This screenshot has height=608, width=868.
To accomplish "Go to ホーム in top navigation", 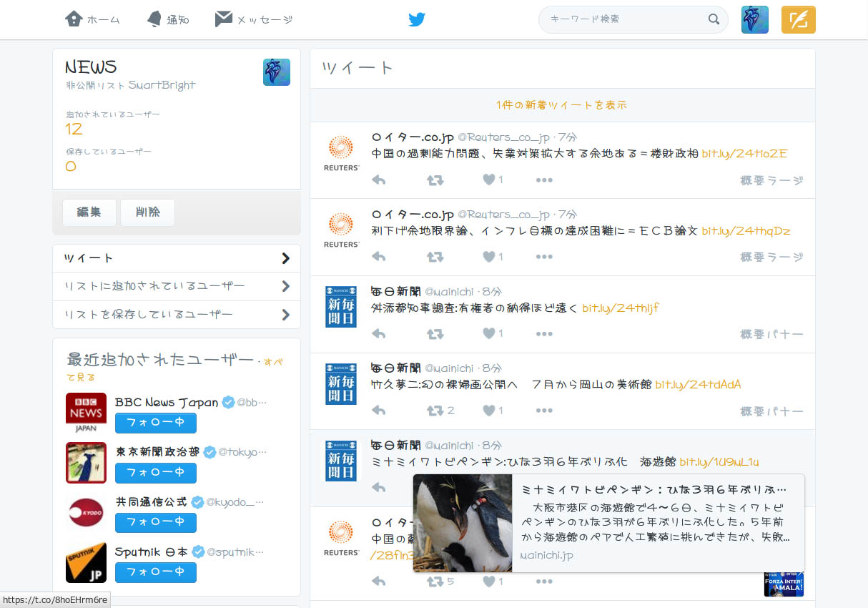I will click(x=92, y=19).
